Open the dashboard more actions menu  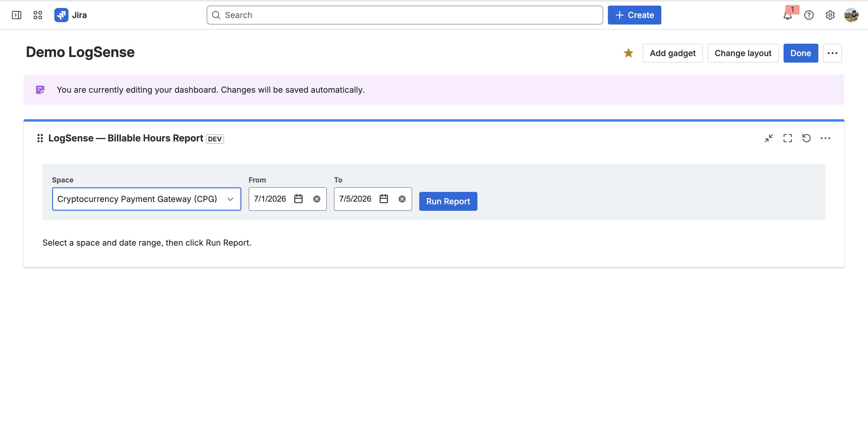tap(832, 53)
